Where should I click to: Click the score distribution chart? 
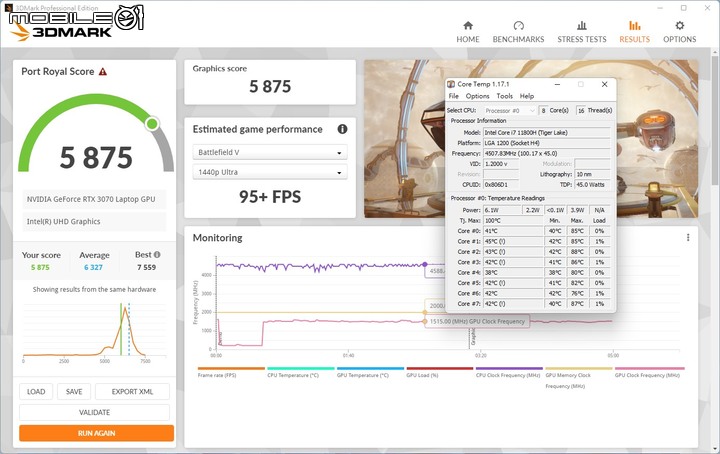point(94,331)
